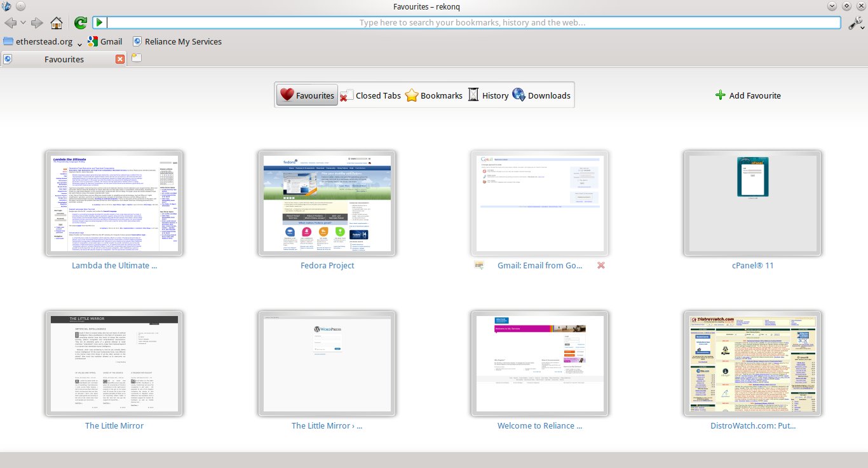Open the Fedora Project thumbnail
868x468 pixels.
pyautogui.click(x=327, y=203)
